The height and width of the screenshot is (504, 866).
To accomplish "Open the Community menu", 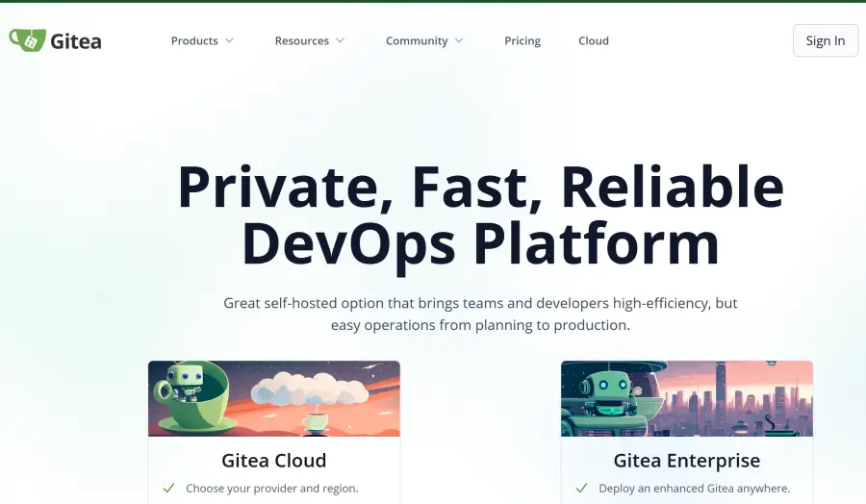I will coord(417,40).
